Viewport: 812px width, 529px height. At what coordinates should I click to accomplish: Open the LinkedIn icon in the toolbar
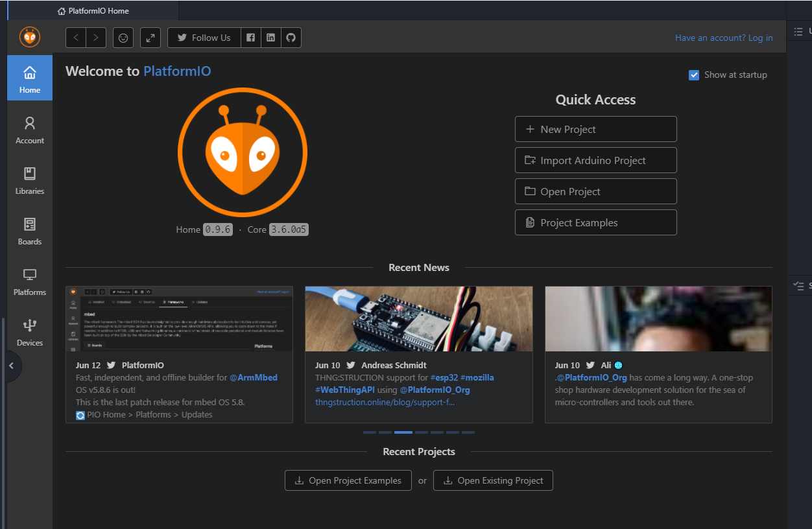point(271,38)
